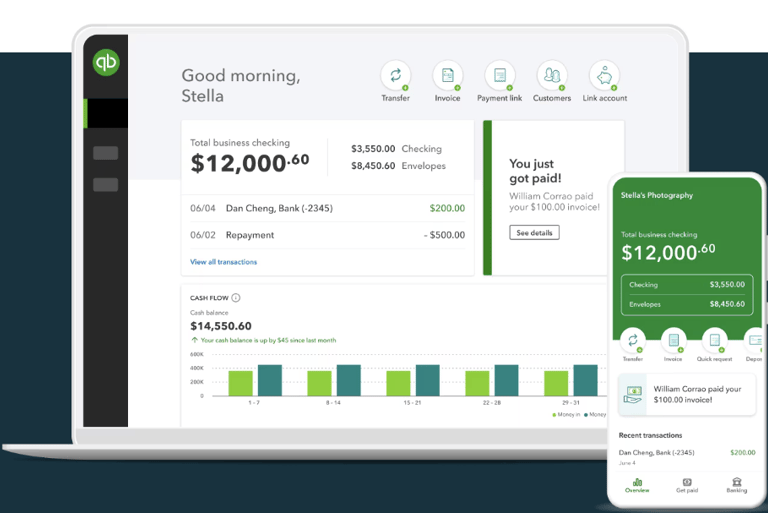The height and width of the screenshot is (513, 768).
Task: Click the cash balance up by $45 message
Action: [264, 340]
